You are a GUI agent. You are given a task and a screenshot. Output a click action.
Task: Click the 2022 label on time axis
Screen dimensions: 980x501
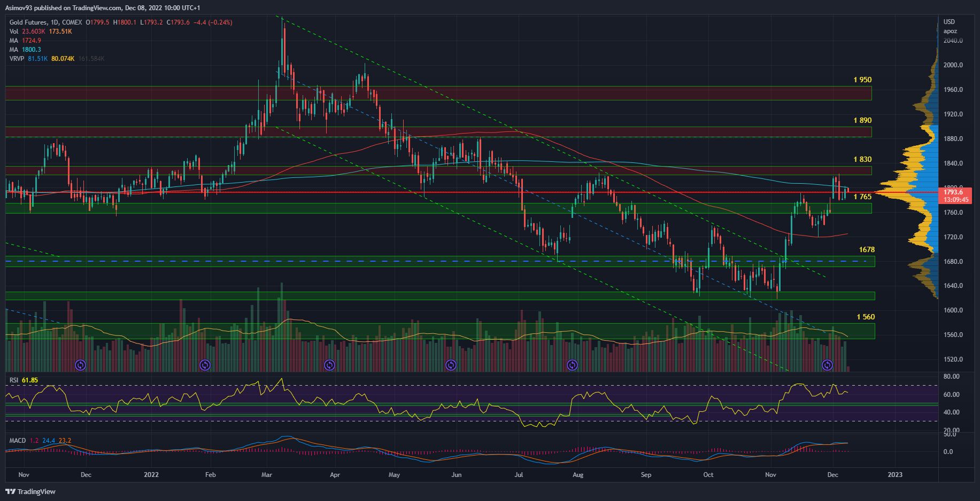pos(151,474)
